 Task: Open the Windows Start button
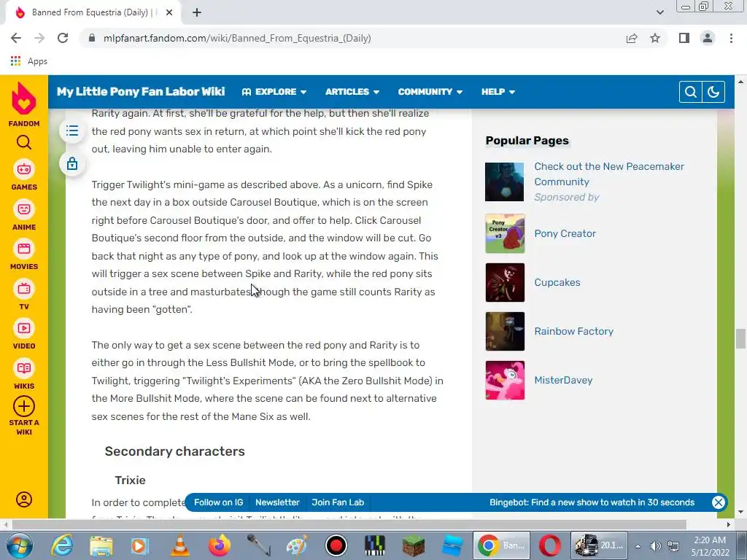18,545
